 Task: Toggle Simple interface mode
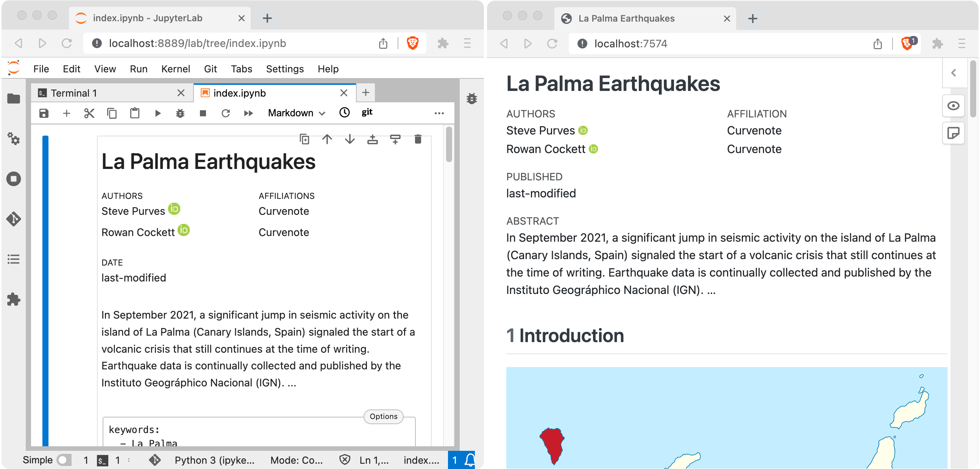point(64,460)
